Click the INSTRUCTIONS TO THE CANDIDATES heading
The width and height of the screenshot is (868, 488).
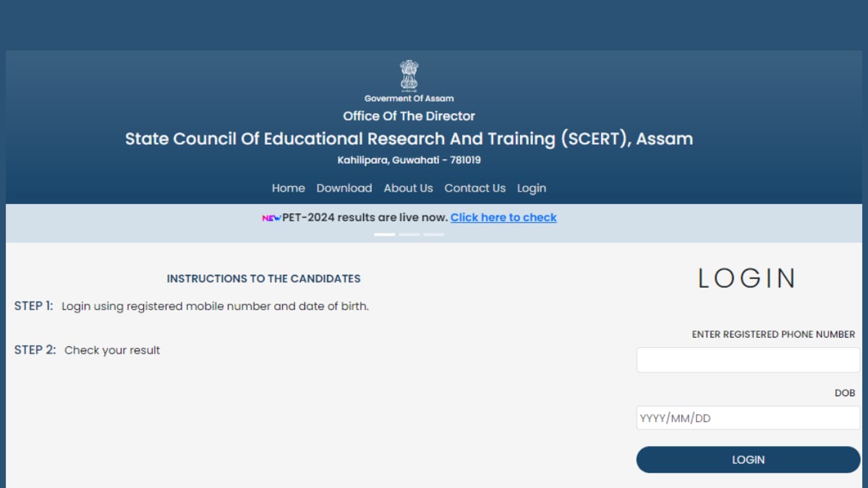click(263, 278)
